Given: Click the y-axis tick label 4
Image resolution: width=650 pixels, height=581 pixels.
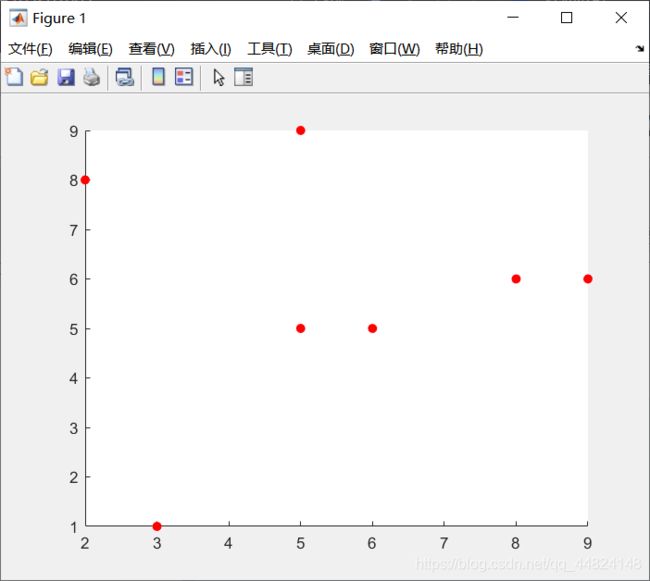Looking at the screenshot, I should point(74,378).
